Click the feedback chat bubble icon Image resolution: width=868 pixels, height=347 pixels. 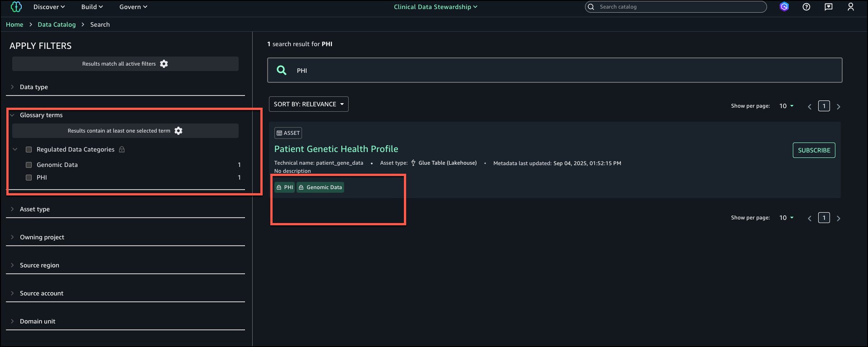pyautogui.click(x=828, y=7)
